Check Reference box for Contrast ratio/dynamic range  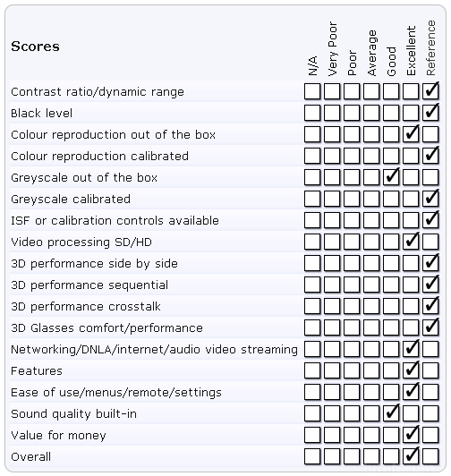click(x=430, y=91)
